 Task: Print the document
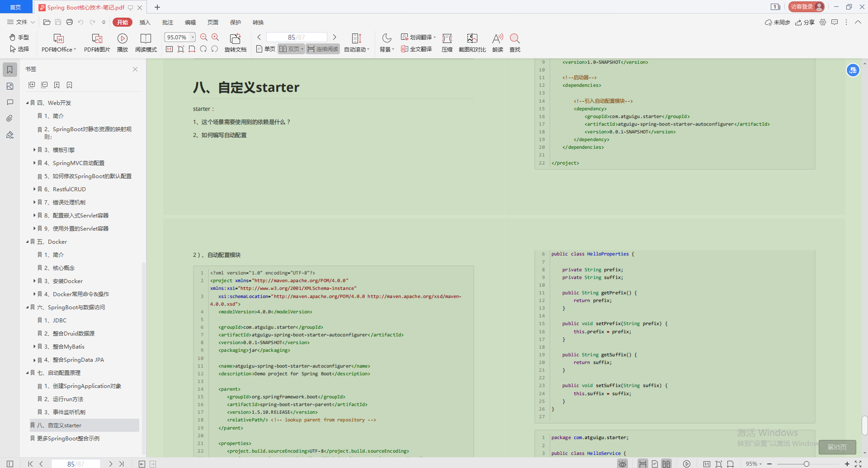tap(70, 22)
